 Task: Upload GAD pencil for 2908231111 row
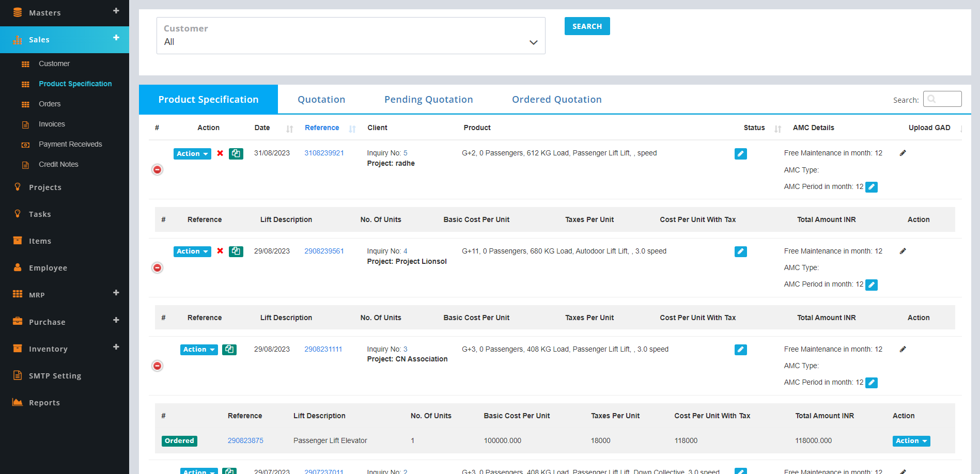(x=903, y=349)
